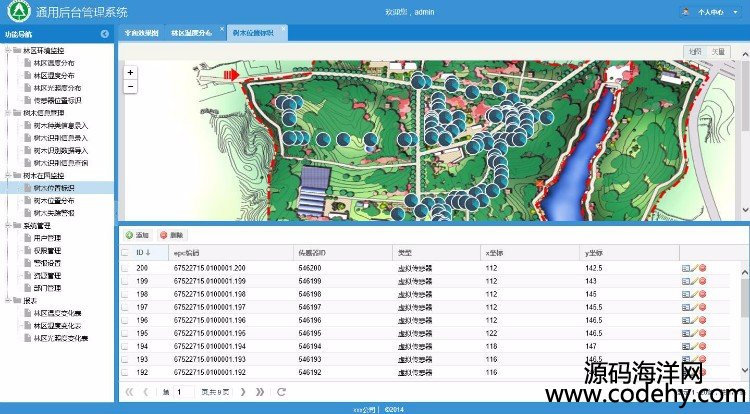Viewport: 750px width, 414px height.
Task: Check the box for row ID 194
Action: click(x=125, y=346)
